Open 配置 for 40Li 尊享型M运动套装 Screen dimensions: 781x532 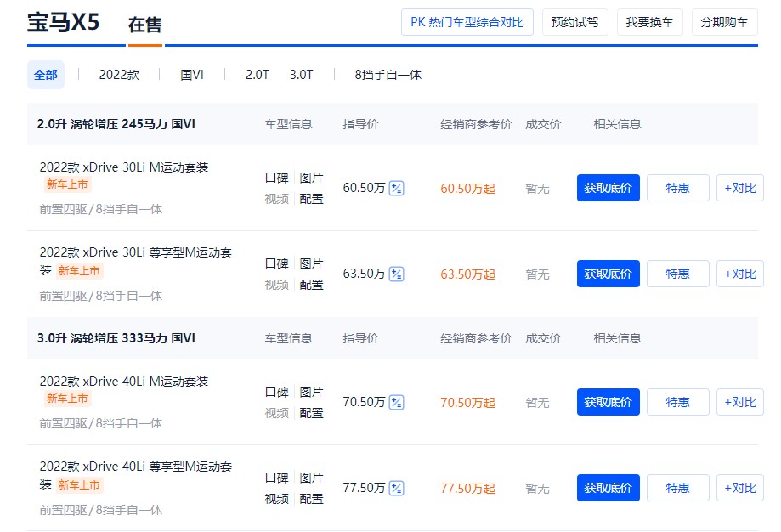click(311, 499)
